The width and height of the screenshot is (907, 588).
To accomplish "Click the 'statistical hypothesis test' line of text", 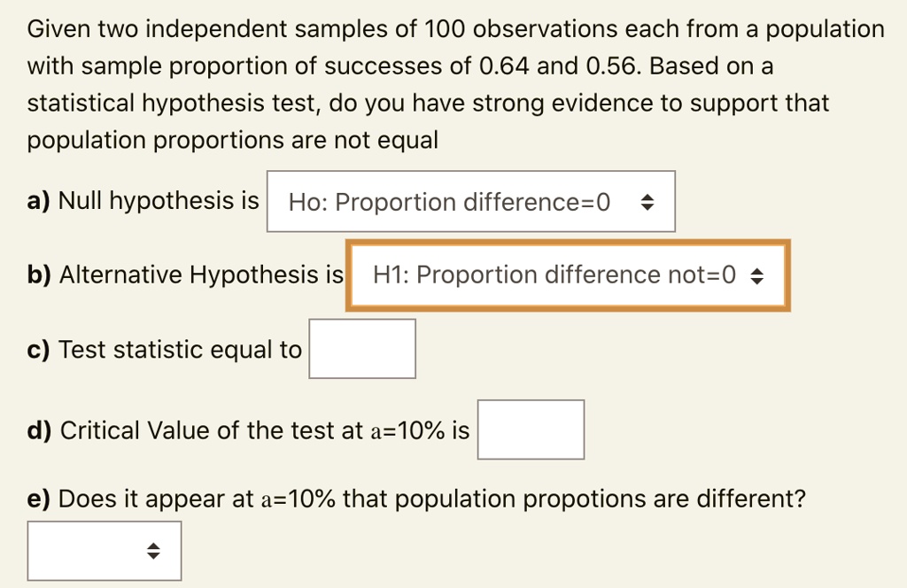I will point(428,104).
